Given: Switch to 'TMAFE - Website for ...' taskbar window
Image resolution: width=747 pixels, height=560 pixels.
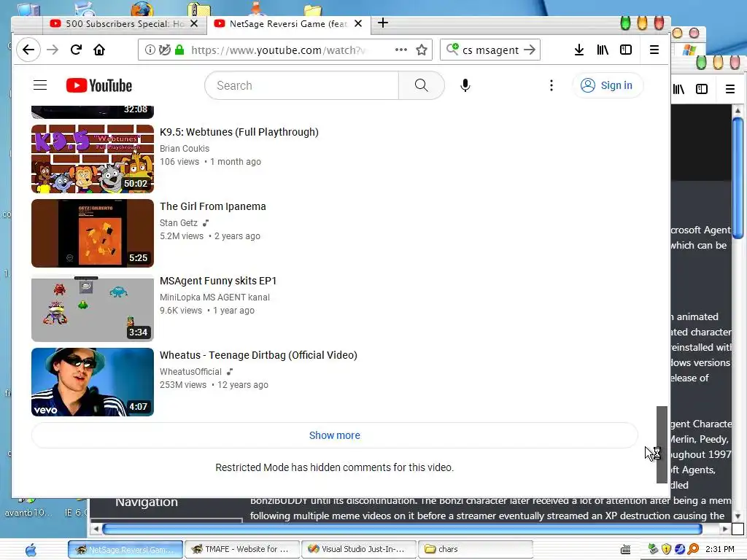Looking at the screenshot, I should tap(242, 550).
